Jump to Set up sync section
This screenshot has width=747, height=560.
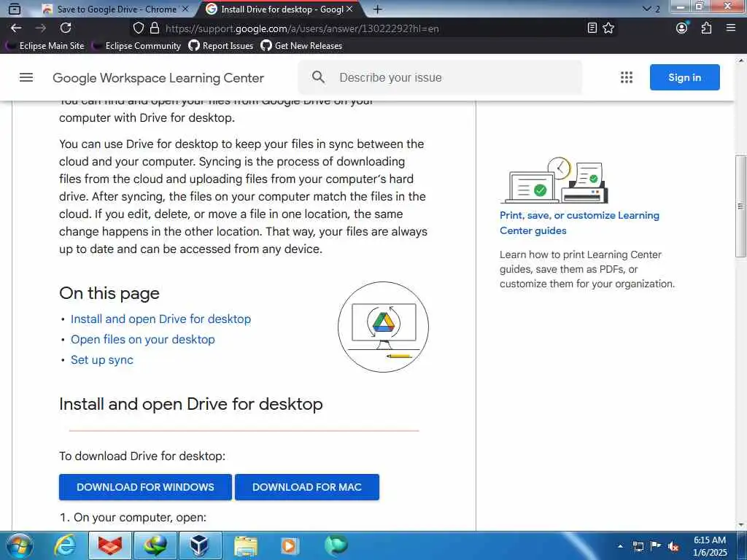102,360
